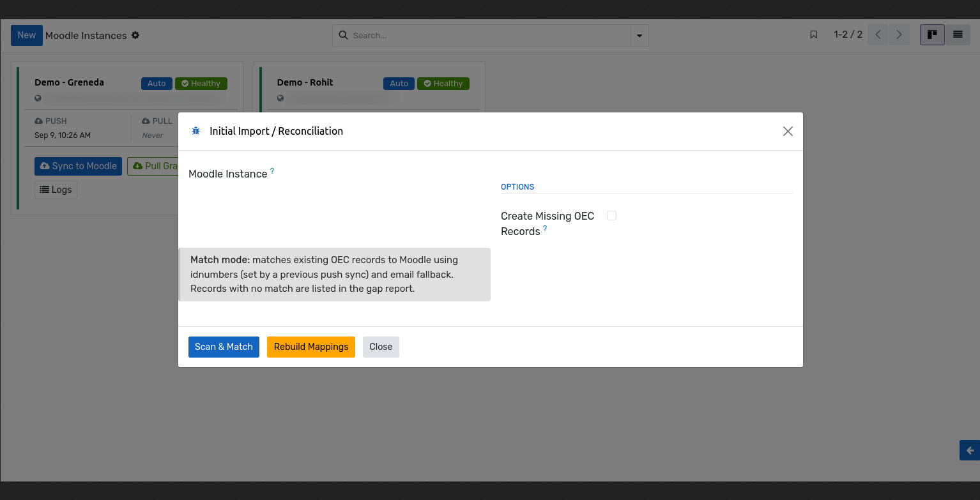Image resolution: width=980 pixels, height=500 pixels.
Task: Switch to list view
Action: 958,34
